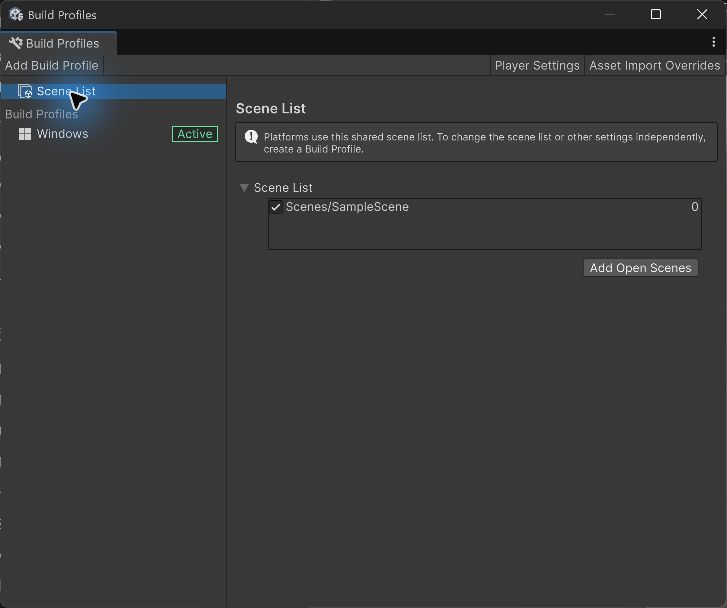
Task: Click the Build Profiles section label
Action: 41,114
